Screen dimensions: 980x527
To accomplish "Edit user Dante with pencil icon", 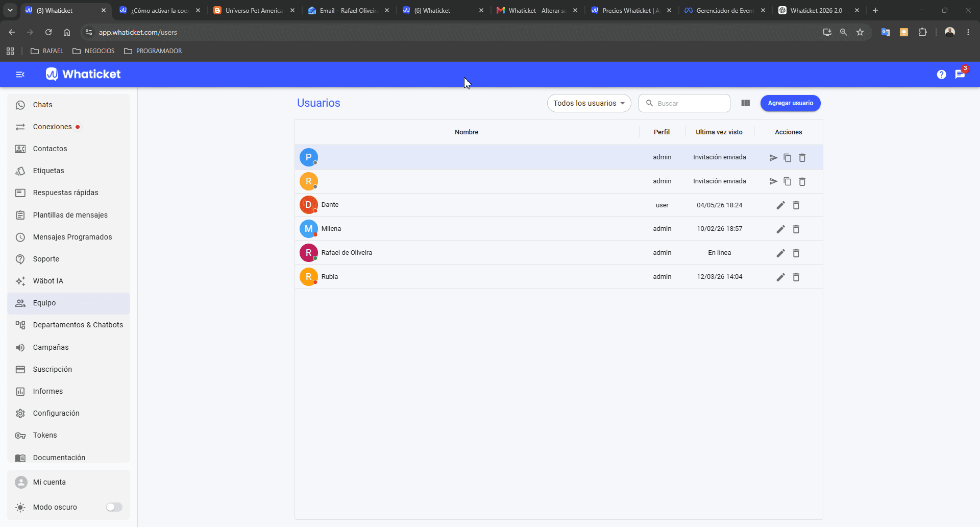I will tap(780, 205).
